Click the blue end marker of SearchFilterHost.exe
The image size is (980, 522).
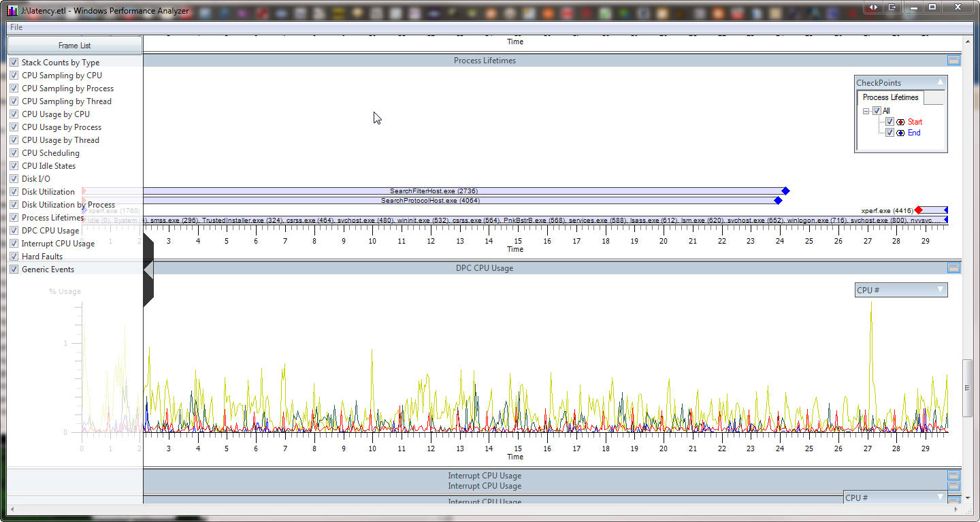pos(785,191)
